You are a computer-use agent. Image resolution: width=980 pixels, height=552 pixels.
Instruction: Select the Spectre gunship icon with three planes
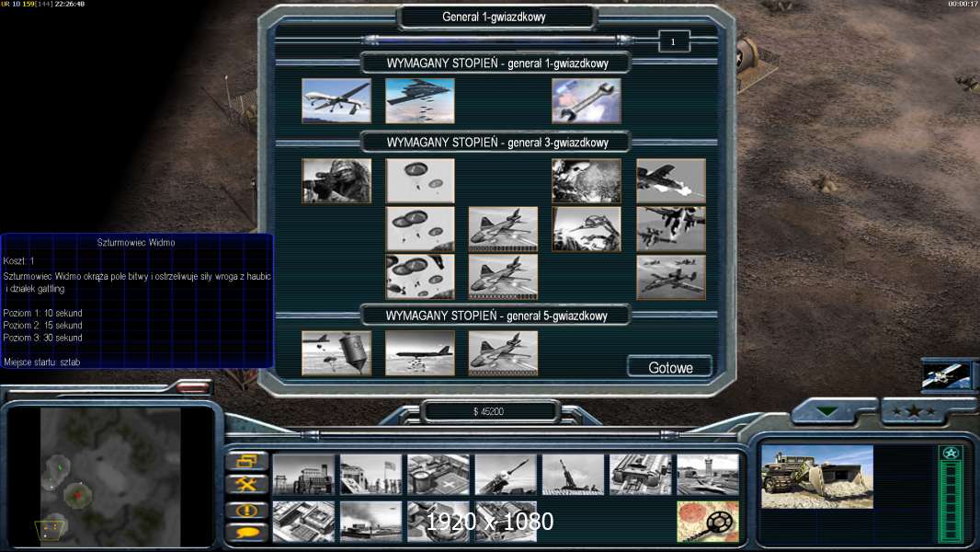[x=670, y=277]
